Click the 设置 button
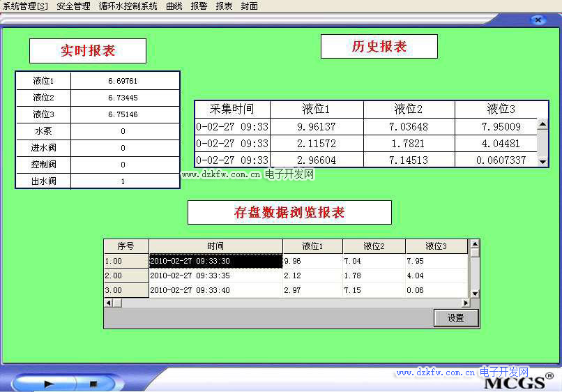Image resolution: width=562 pixels, height=392 pixels. 456,318
